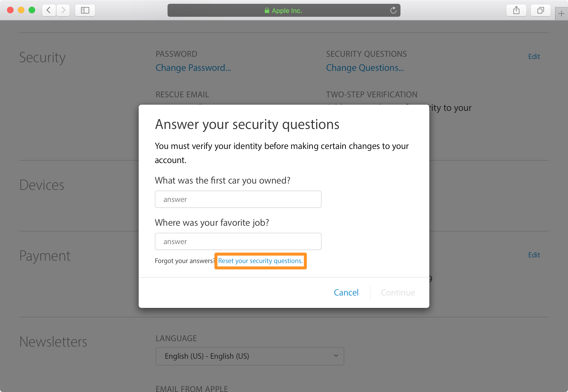
Task: Edit the Security section
Action: tap(534, 57)
